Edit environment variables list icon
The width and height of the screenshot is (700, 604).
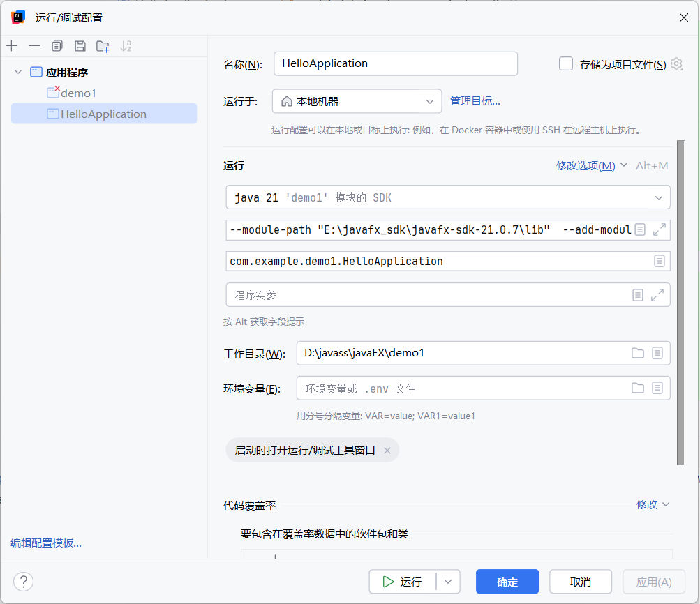(657, 388)
